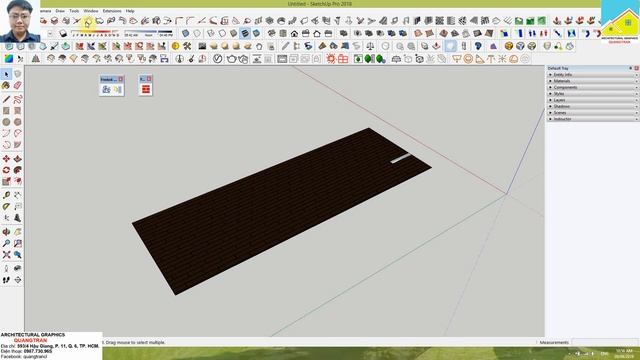Switch to Shaded face style
Viewport: 640px width, 360px height.
click(233, 33)
